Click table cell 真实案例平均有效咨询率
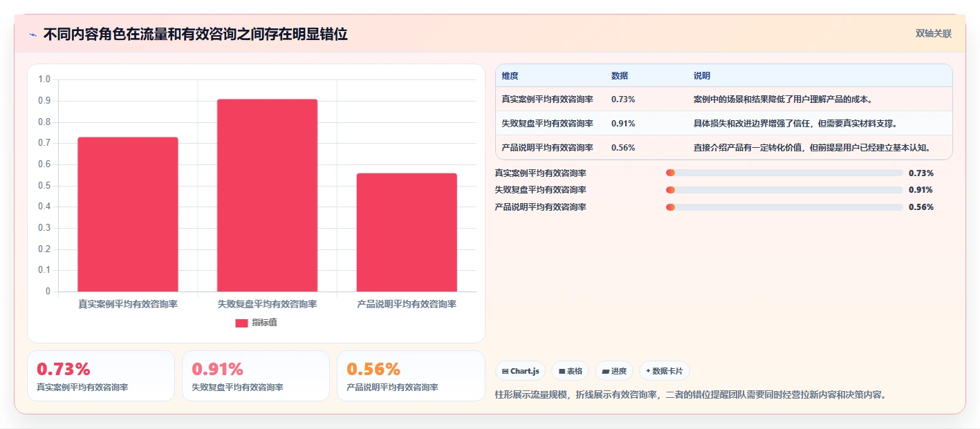 tap(548, 99)
